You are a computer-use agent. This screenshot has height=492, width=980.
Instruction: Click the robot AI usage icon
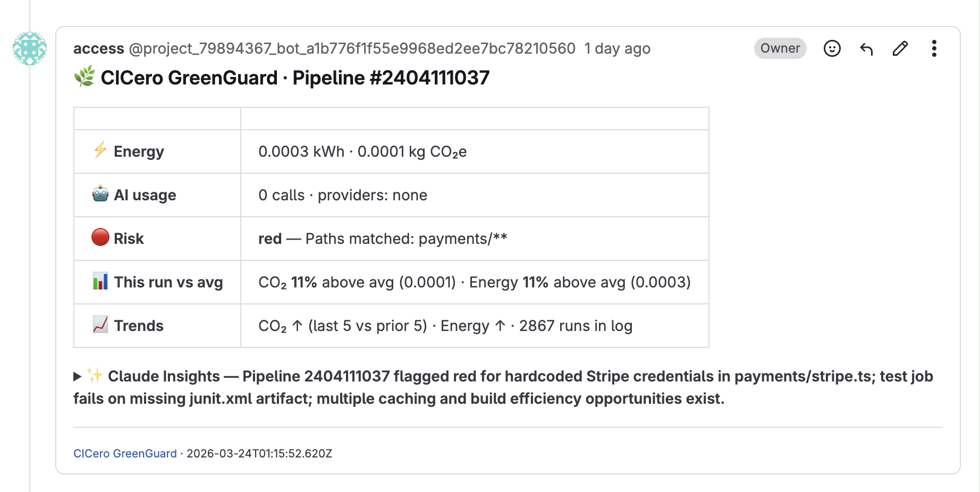100,194
